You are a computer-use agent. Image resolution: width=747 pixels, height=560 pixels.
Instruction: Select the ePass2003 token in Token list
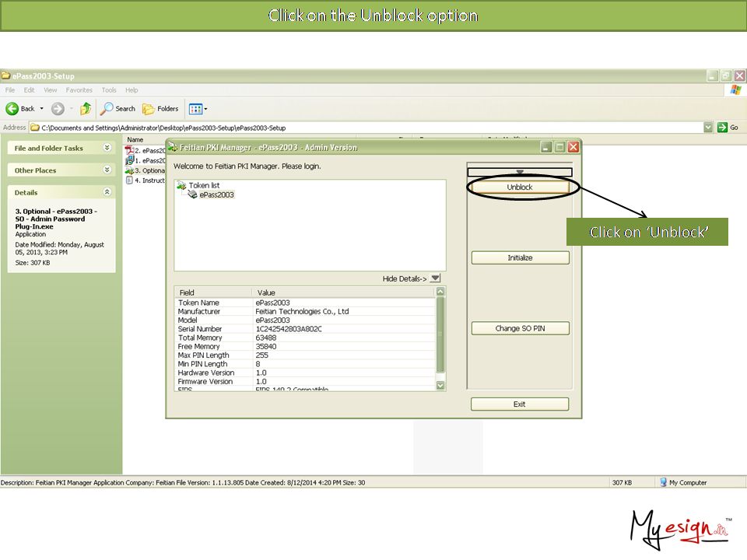click(216, 195)
